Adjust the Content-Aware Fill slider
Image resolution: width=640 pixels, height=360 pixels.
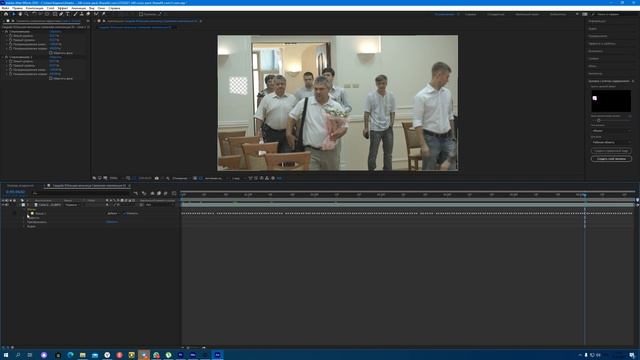click(x=599, y=120)
